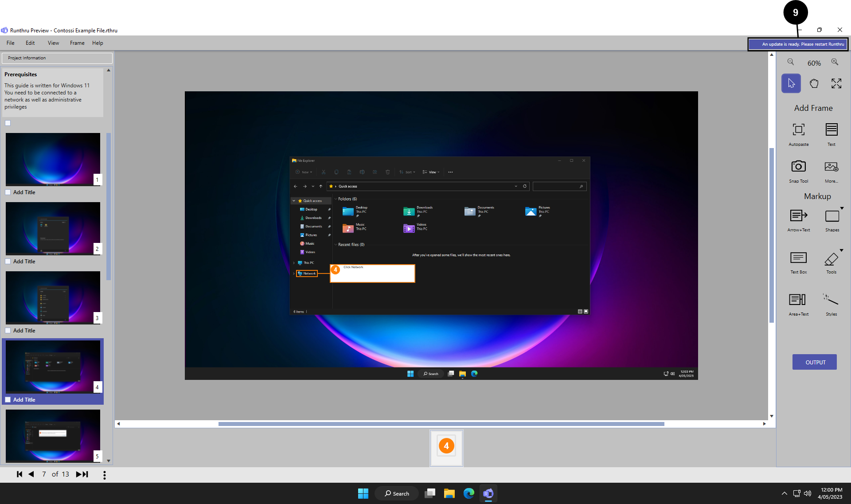This screenshot has width=851, height=504.
Task: Expand the Tools dropdown arrow
Action: [x=841, y=250]
